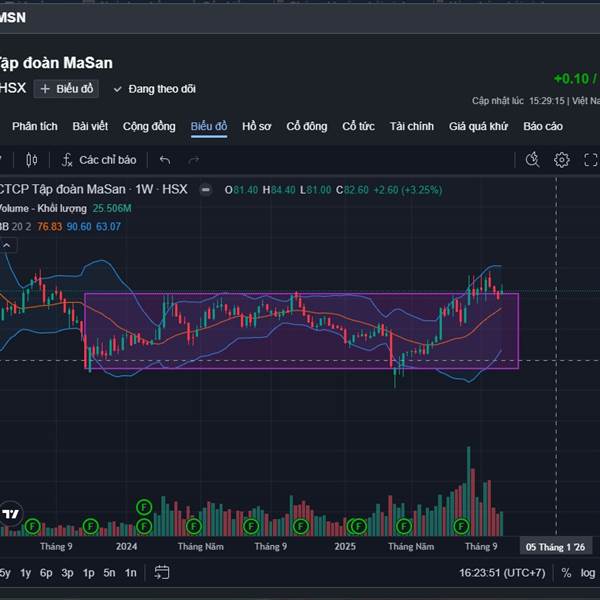Select the 5n time range

(x=109, y=573)
